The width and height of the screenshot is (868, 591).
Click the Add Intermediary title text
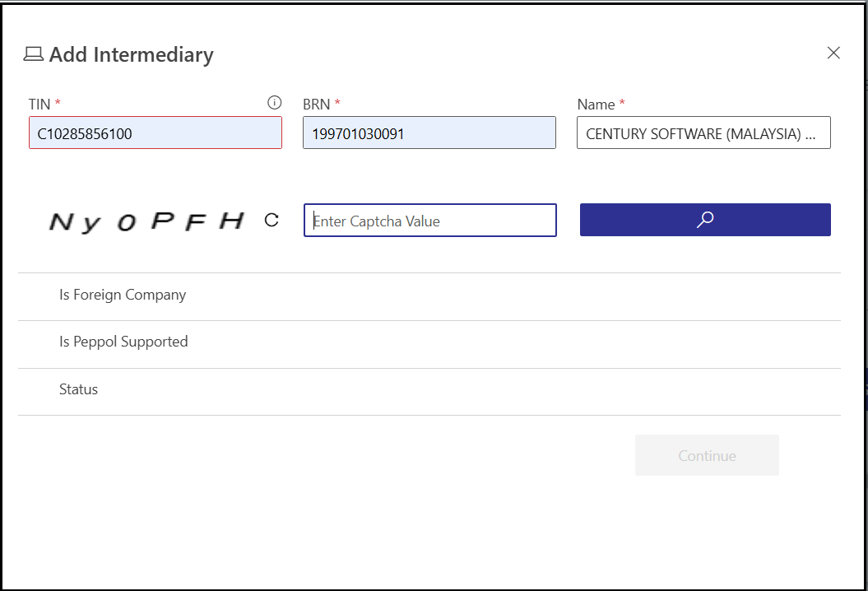click(131, 54)
